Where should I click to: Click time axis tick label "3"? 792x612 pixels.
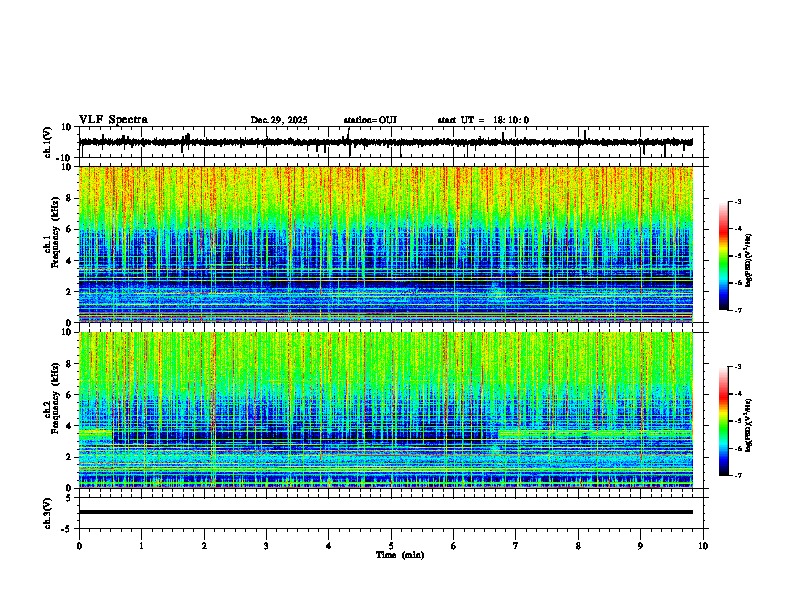[x=266, y=546]
